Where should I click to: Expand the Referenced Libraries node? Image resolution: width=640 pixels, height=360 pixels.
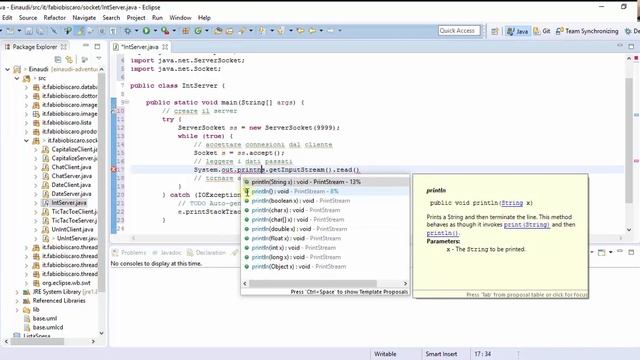pos(17,301)
